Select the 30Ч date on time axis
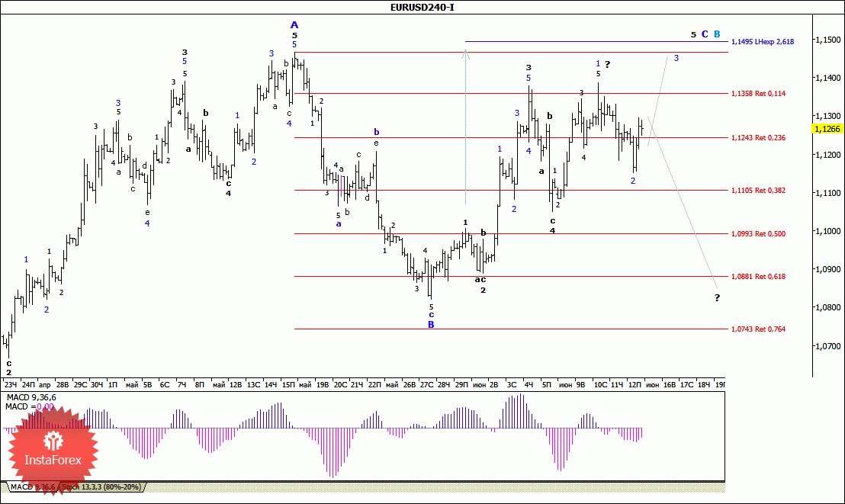The height and width of the screenshot is (504, 845). coord(96,384)
